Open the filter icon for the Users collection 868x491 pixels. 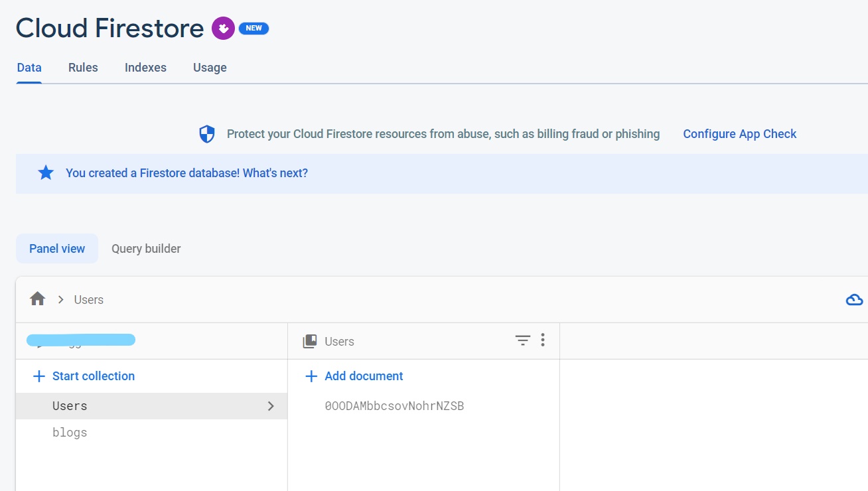pyautogui.click(x=523, y=340)
